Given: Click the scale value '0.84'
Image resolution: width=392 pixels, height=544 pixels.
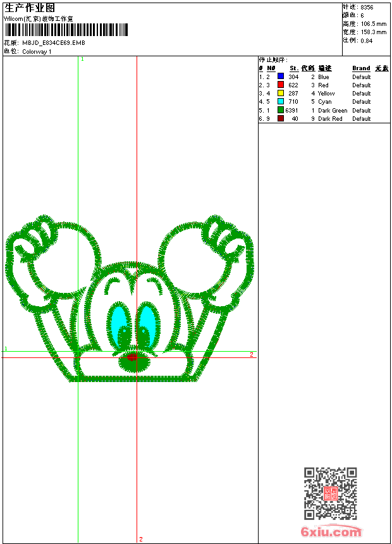Looking at the screenshot, I should [x=367, y=40].
